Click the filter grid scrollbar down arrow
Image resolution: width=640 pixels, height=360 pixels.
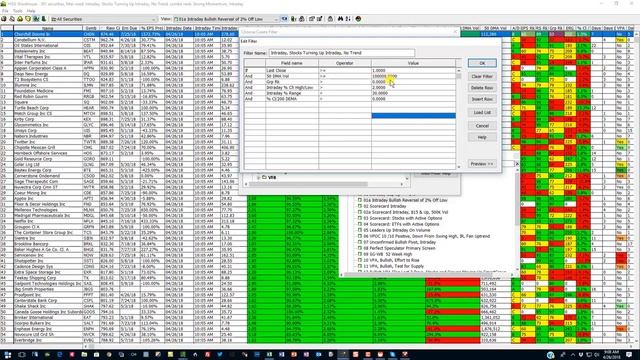(x=459, y=166)
